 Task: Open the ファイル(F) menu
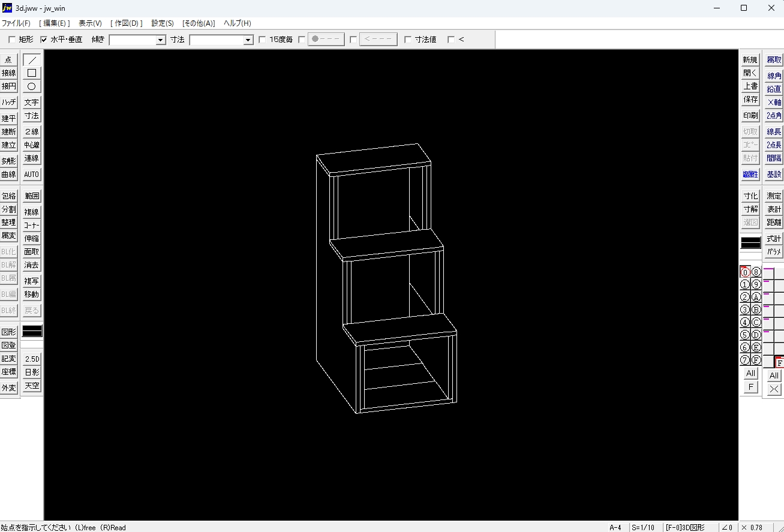point(16,23)
